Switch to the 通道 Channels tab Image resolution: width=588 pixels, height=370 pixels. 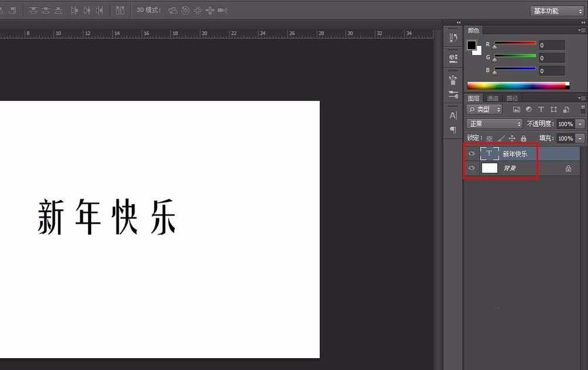493,97
